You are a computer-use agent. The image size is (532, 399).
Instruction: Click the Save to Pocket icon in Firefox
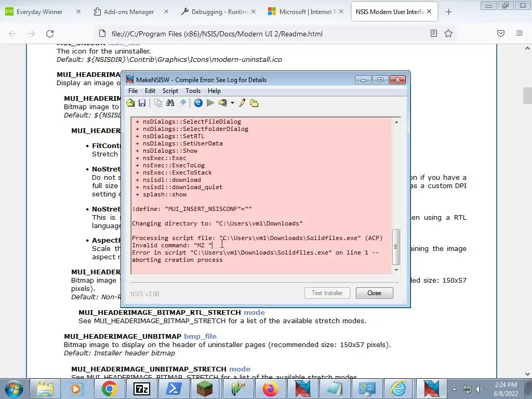click(501, 33)
